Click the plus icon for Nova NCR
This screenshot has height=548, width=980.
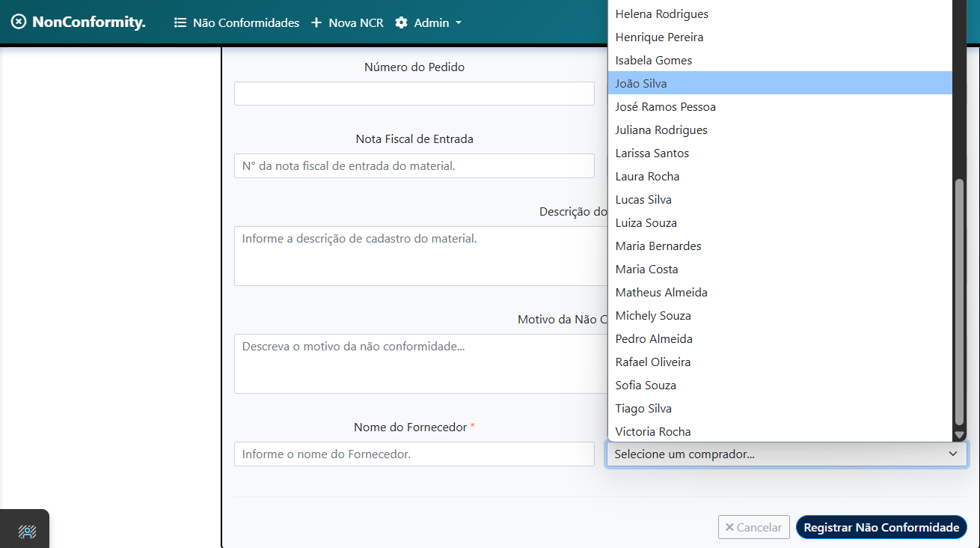pos(316,23)
